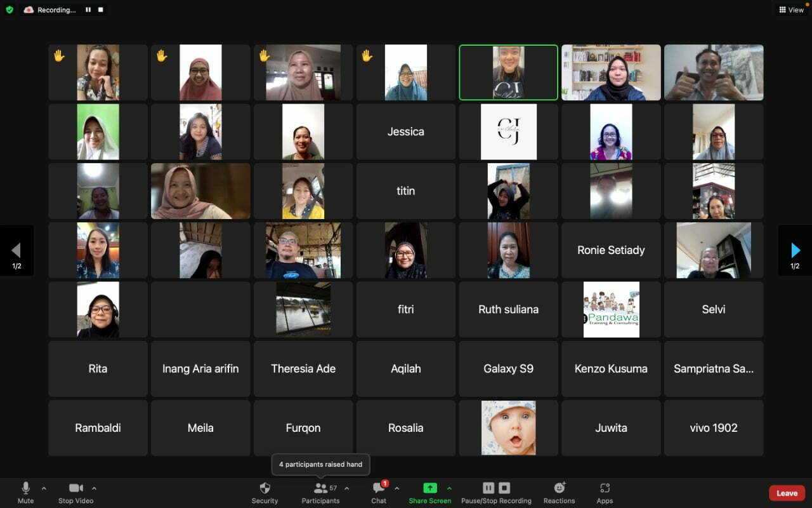Pause recording beside the Recording indicator
The height and width of the screenshot is (508, 812).
point(88,10)
